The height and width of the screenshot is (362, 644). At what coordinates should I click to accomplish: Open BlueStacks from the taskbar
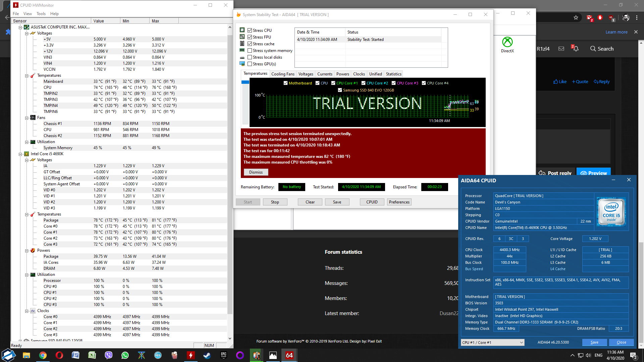(x=158, y=355)
